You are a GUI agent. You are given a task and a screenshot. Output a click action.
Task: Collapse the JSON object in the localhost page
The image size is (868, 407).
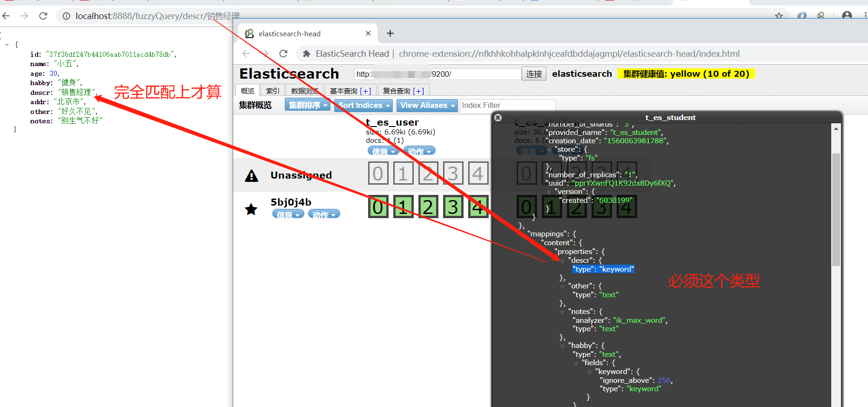[x=7, y=45]
